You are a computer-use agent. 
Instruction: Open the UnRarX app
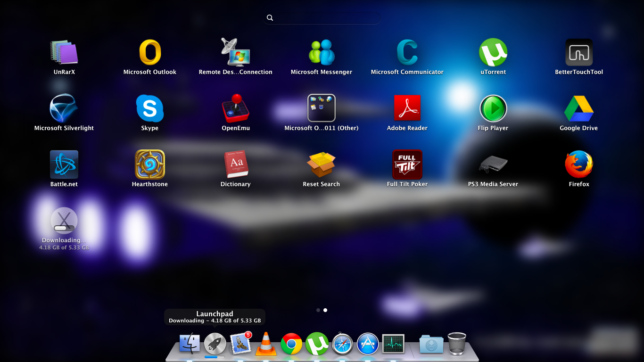pos(64,52)
